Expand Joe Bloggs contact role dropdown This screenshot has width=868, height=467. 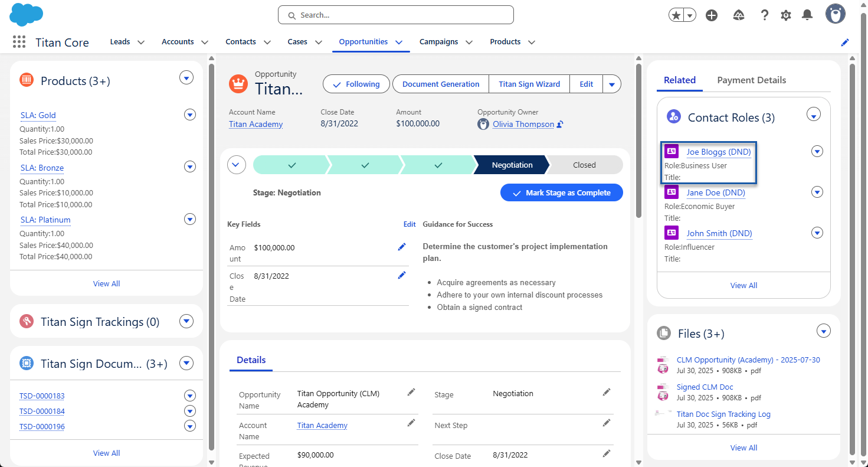817,151
